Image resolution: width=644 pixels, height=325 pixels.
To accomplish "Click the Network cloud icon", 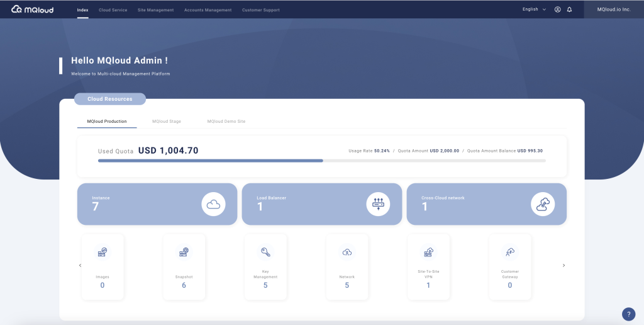I will [347, 253].
